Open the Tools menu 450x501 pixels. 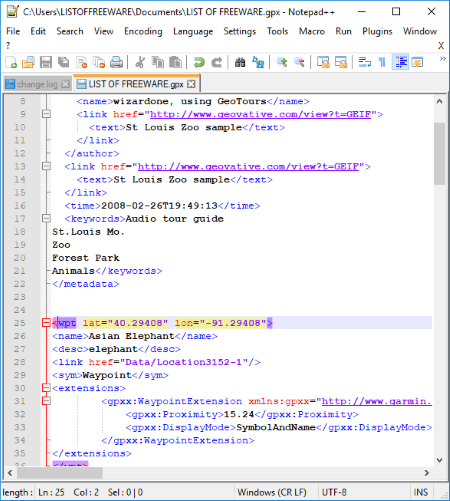click(x=277, y=31)
